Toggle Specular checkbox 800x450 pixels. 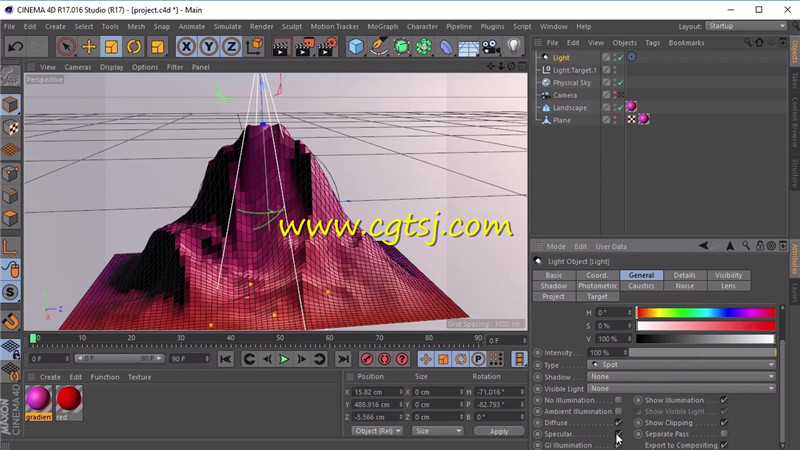(x=618, y=434)
